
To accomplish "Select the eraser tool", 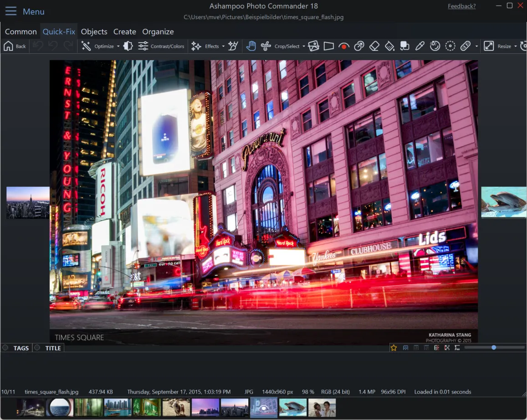I will [374, 46].
